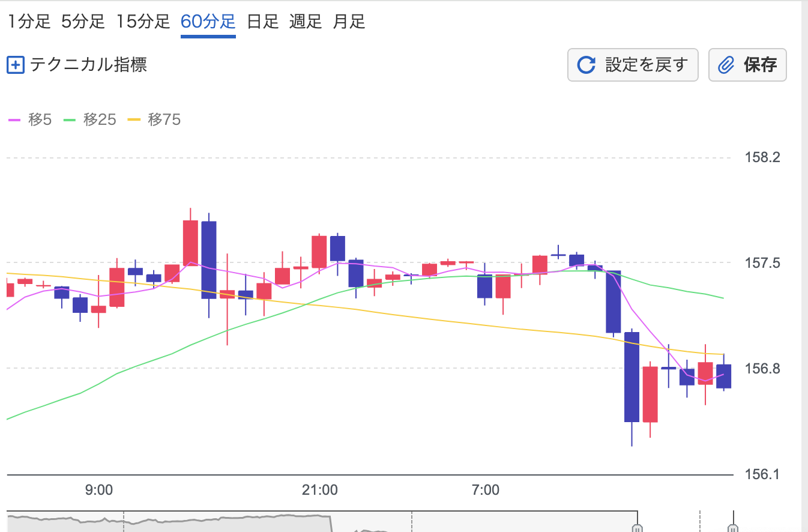
Task: Click the circular arrow reset icon
Action: click(586, 65)
